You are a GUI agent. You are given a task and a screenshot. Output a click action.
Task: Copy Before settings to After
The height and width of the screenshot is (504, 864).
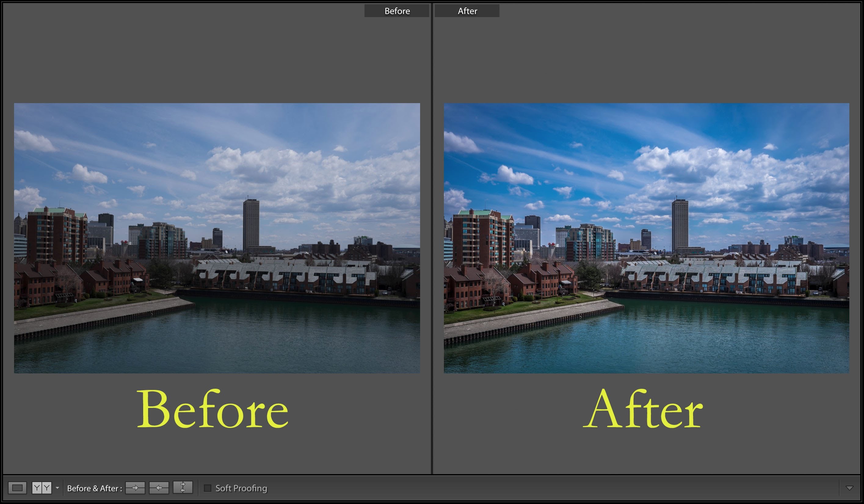coord(135,488)
